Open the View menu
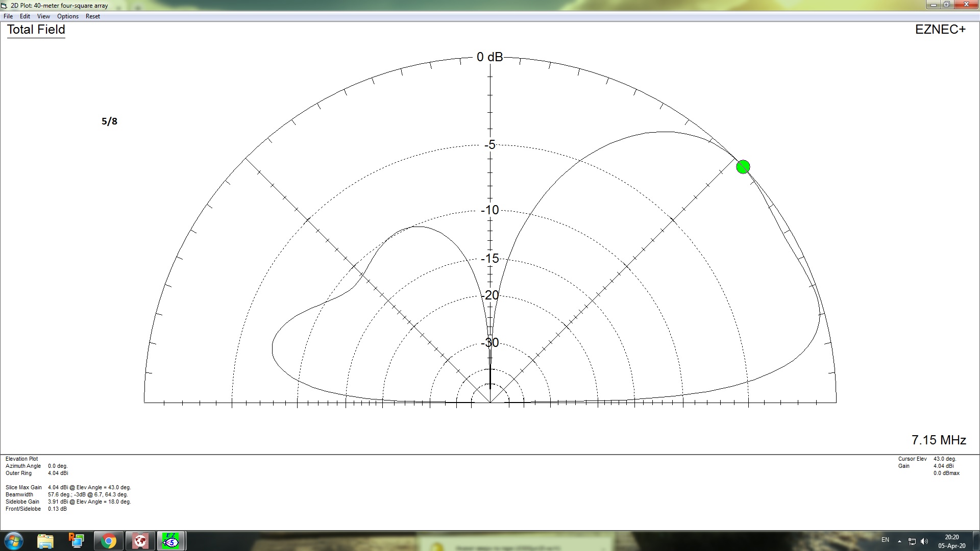980x551 pixels. coord(43,16)
